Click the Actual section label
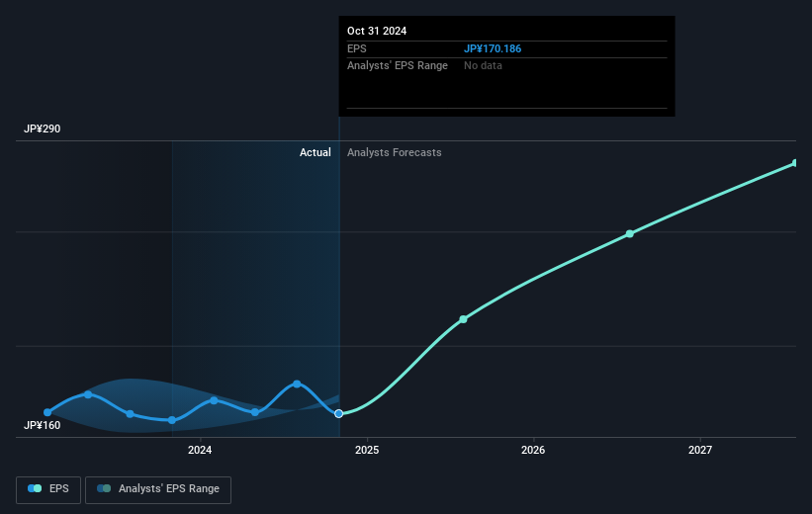The height and width of the screenshot is (514, 812). point(315,152)
